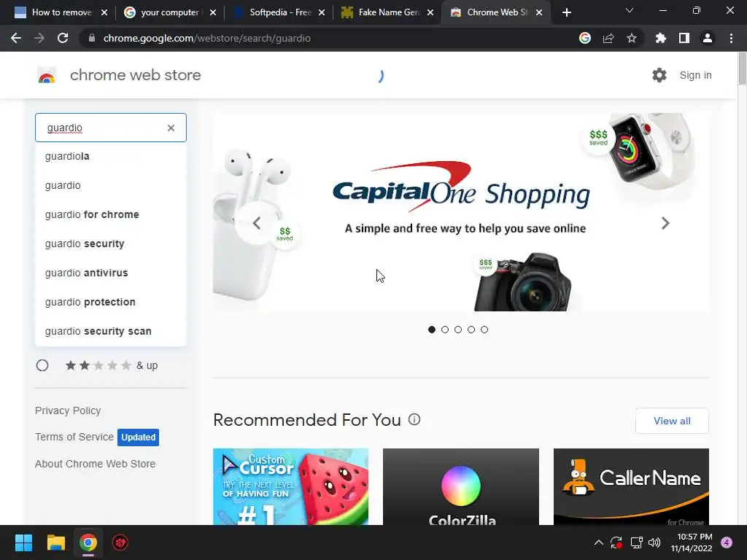Choose guardiola suggestion
Image resolution: width=747 pixels, height=560 pixels.
click(111, 156)
